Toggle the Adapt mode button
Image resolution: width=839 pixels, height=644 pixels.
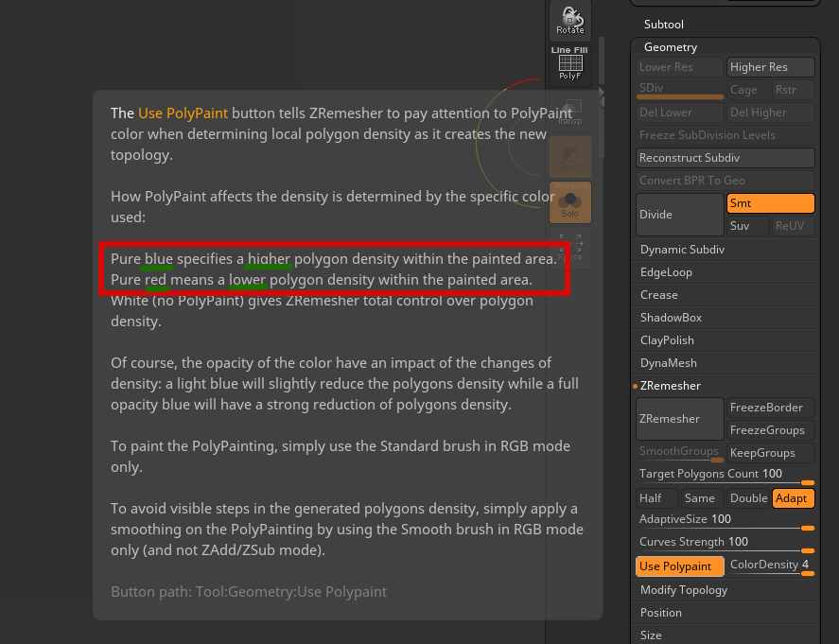793,498
